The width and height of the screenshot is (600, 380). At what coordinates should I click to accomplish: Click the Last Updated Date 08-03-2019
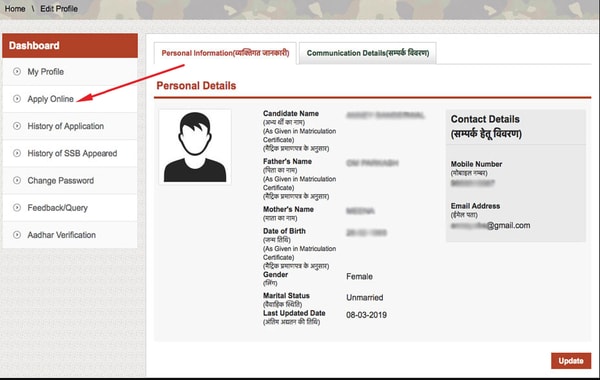click(366, 315)
